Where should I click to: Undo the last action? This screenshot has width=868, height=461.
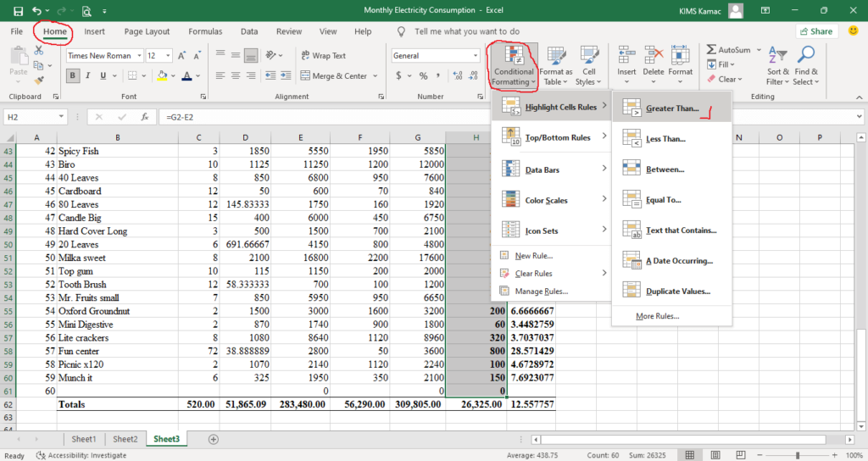(36, 10)
